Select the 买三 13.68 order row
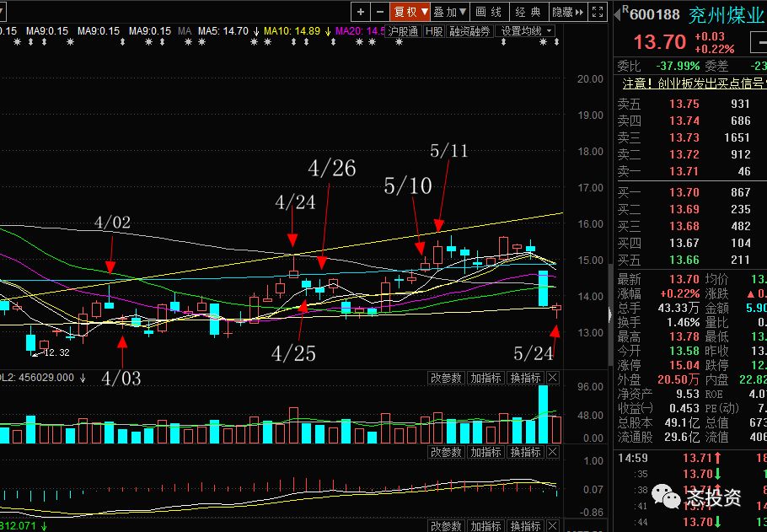 coord(689,226)
